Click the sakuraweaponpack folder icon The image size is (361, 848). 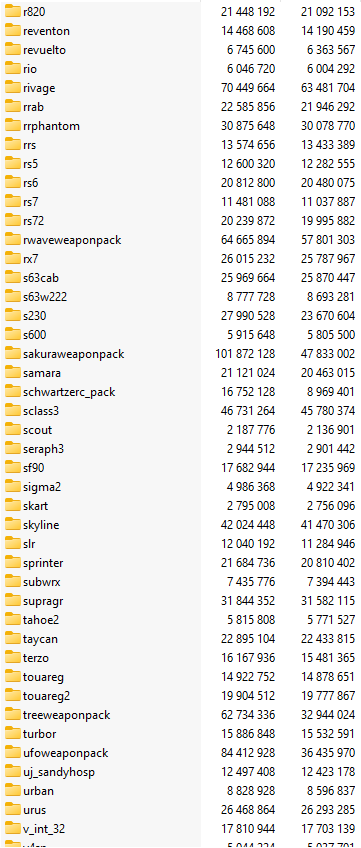[x=12, y=354]
